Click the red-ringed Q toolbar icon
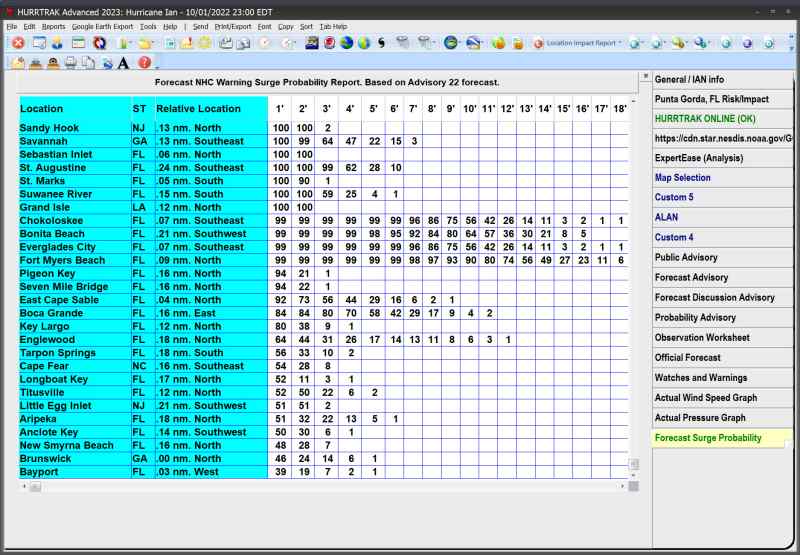Screen dimensions: 800x555 coord(99,43)
